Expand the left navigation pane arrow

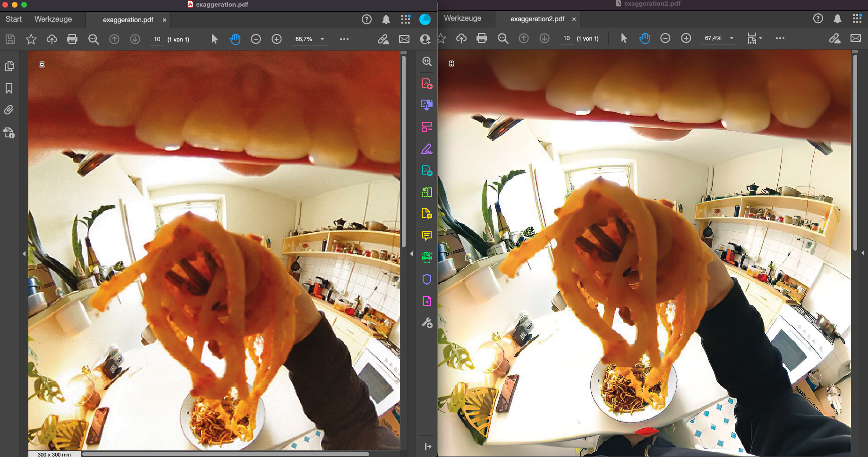tap(24, 254)
